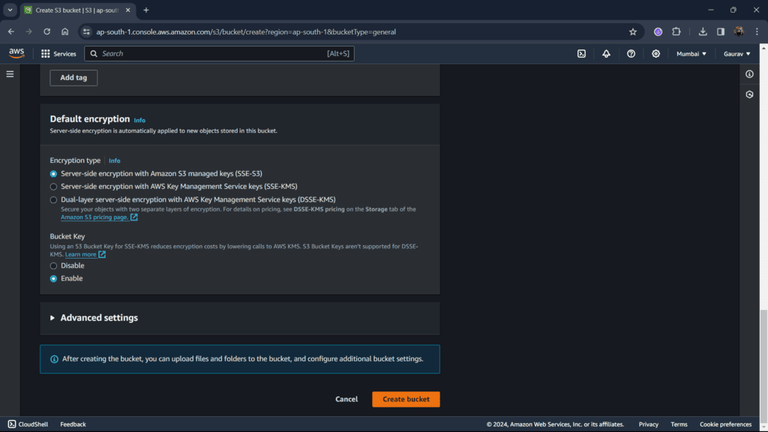Select SSE-S3 encryption type
Screen dimensions: 768x432
click(x=53, y=174)
